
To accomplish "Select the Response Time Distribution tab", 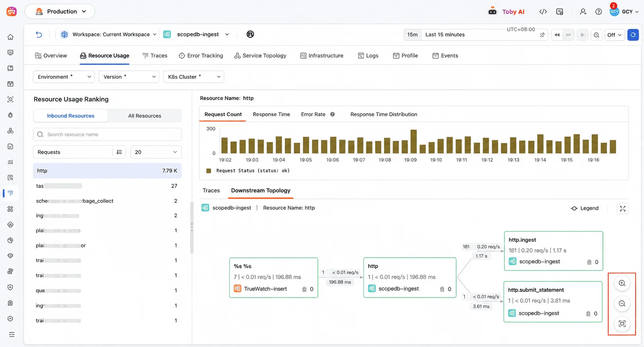I will tap(384, 114).
